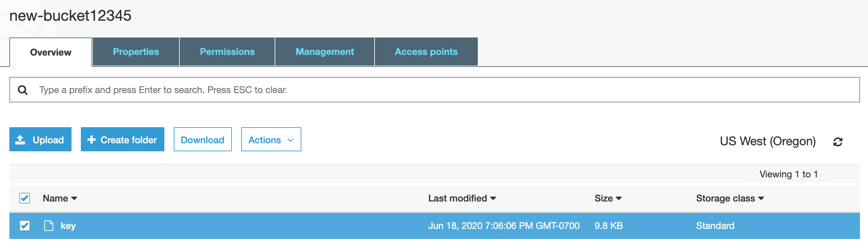Go to the next page arrow
868x245 pixels.
tap(827, 174)
